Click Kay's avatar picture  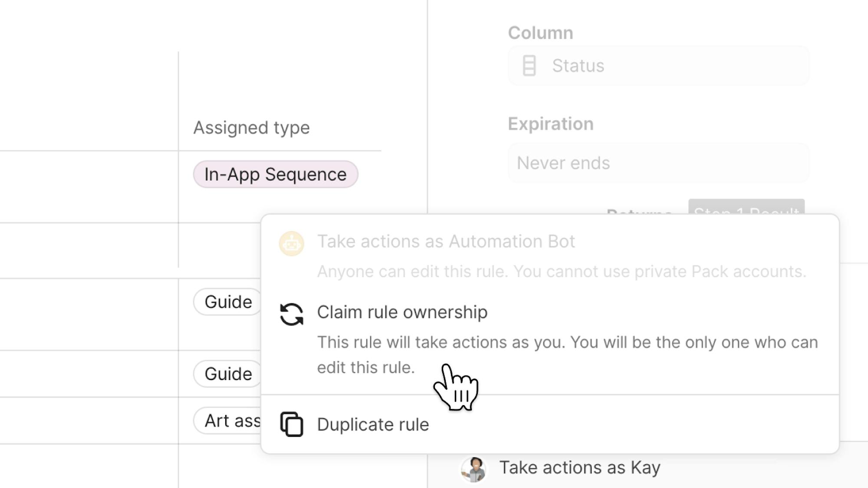tap(473, 469)
